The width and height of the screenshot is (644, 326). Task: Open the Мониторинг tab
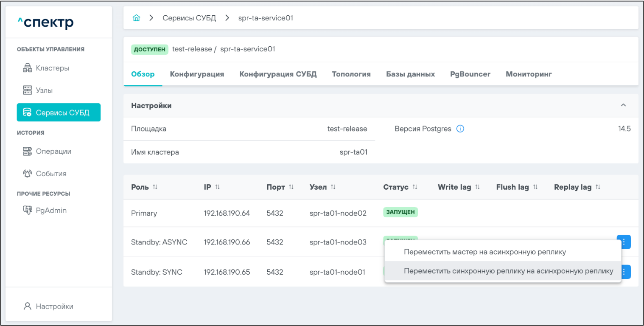click(x=529, y=74)
